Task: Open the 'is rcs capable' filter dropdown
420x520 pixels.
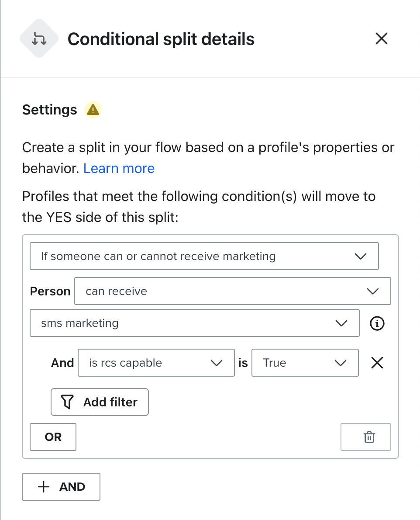Action: [156, 363]
